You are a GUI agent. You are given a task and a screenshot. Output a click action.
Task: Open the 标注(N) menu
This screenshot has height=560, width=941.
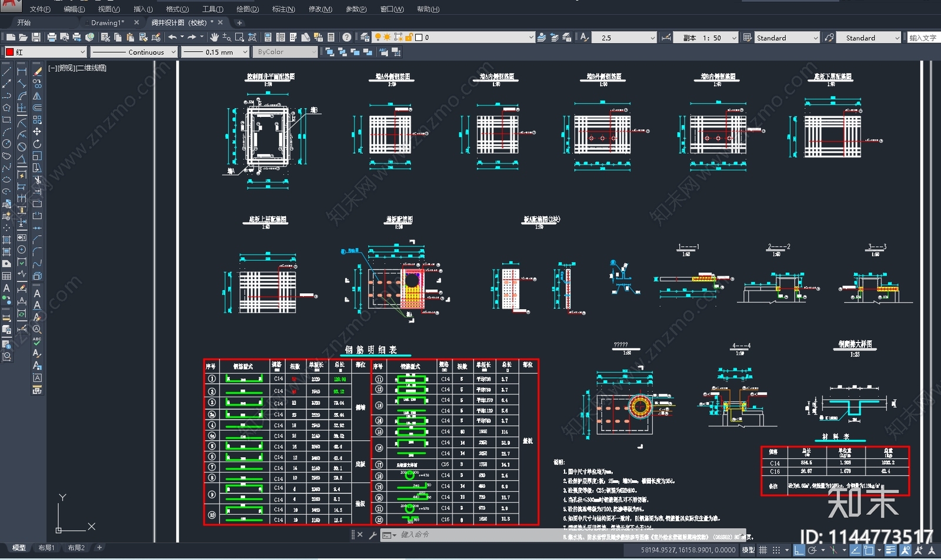tap(283, 9)
